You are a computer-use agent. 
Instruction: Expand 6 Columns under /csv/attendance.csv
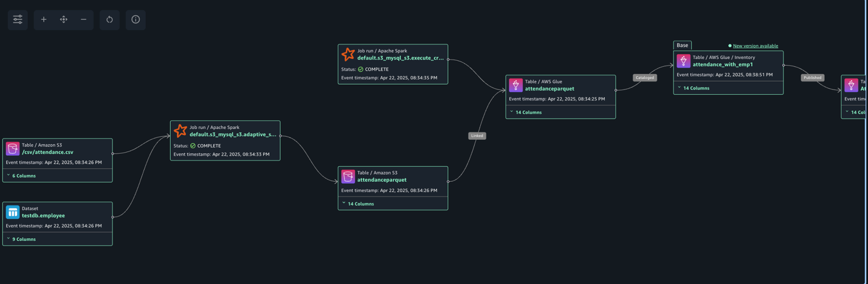(x=21, y=176)
